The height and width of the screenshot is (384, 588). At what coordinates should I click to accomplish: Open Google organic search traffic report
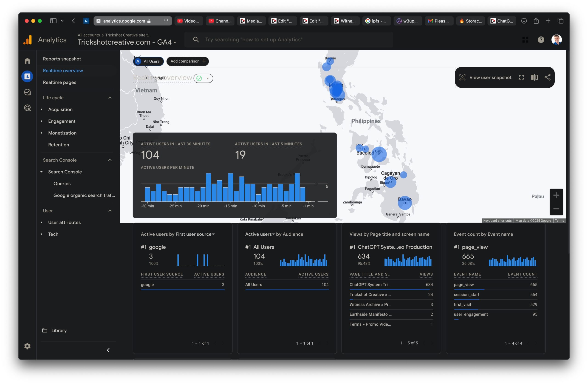pos(84,195)
